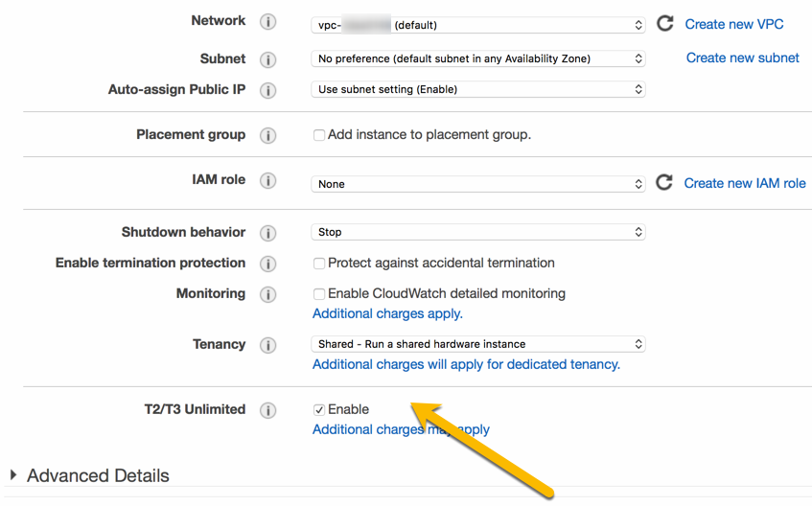This screenshot has height=506, width=812.
Task: Open the Auto-assign Public IP info icon
Action: (x=268, y=91)
